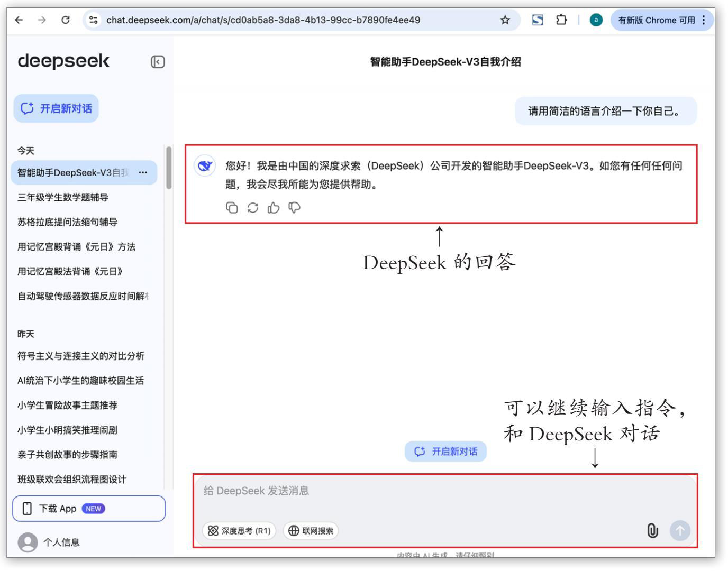Click the 下载 App button
The image size is (728, 571).
coord(89,509)
